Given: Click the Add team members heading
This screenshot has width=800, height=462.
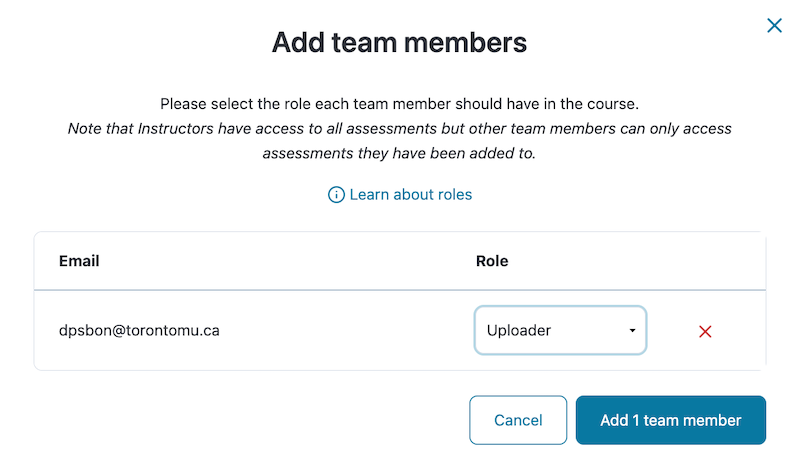Looking at the screenshot, I should pyautogui.click(x=399, y=43).
